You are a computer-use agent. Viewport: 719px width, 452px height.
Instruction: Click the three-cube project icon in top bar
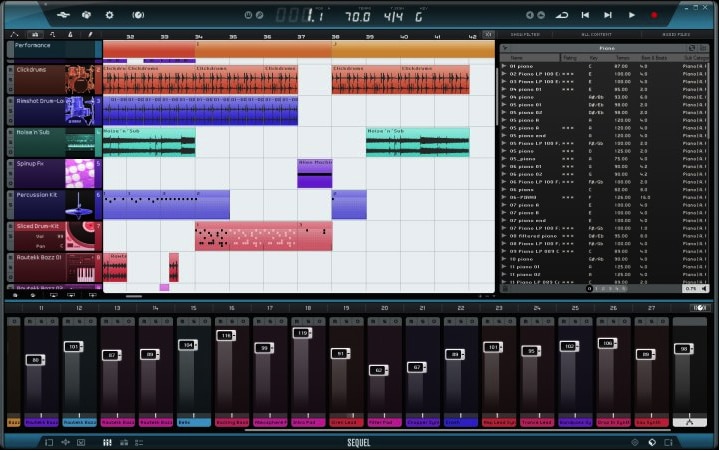tap(86, 15)
